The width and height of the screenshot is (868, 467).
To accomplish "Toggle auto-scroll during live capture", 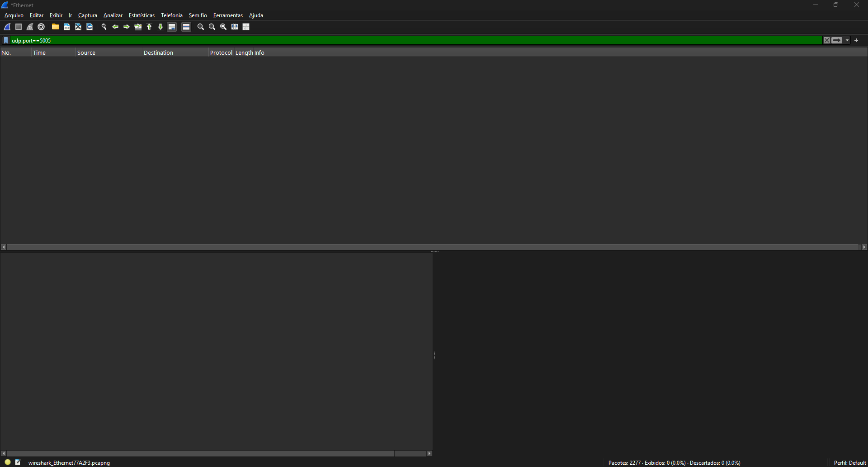I will [172, 27].
